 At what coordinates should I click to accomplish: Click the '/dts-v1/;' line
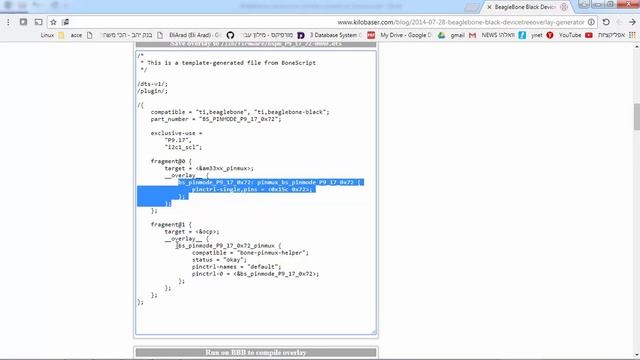(x=153, y=84)
